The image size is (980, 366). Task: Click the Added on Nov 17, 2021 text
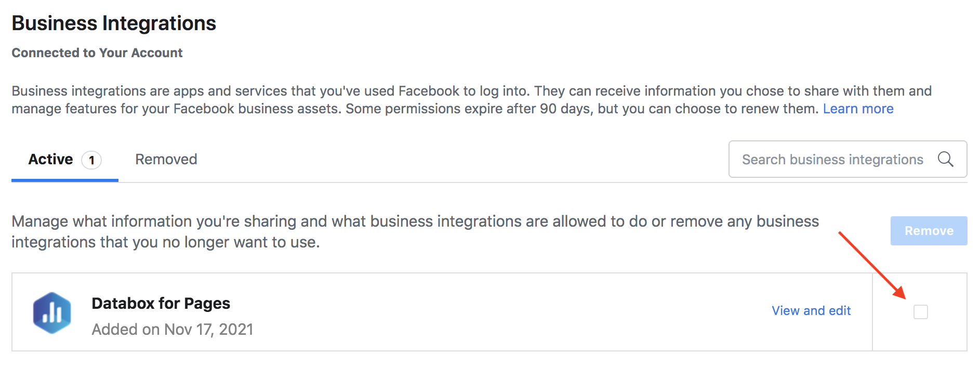click(x=173, y=329)
